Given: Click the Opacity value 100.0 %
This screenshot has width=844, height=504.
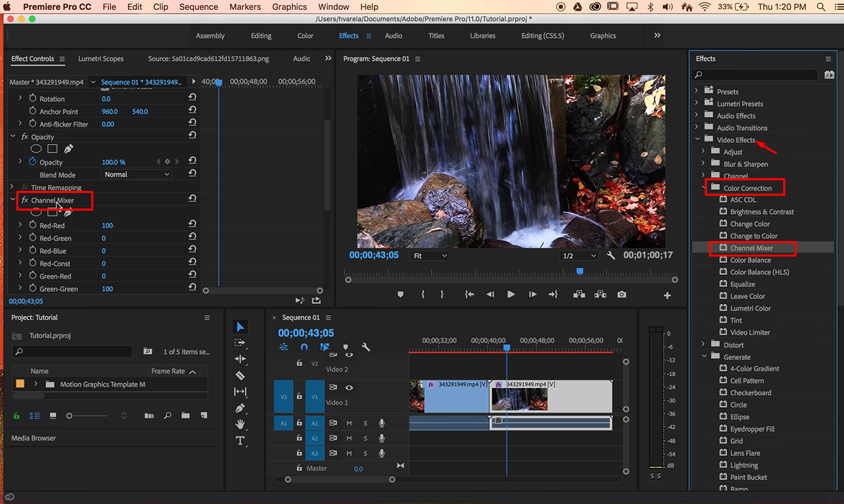Looking at the screenshot, I should [114, 162].
